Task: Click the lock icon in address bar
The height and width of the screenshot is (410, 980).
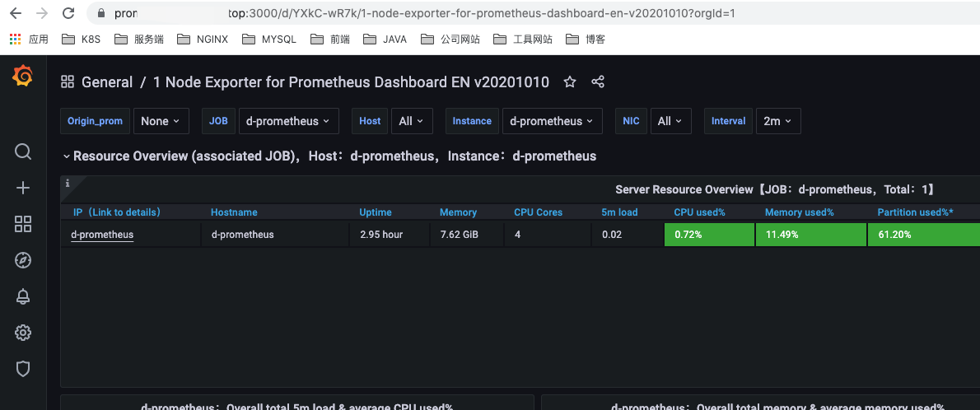Action: [101, 13]
